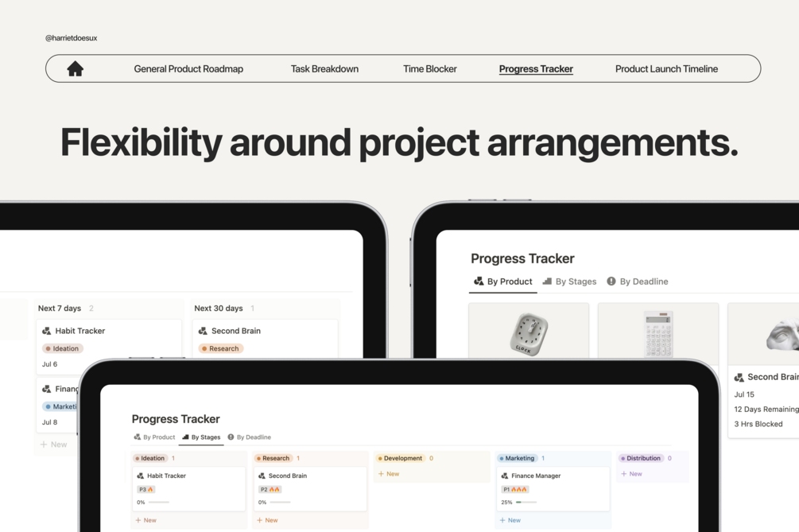Image resolution: width=799 pixels, height=532 pixels.
Task: Click the 'Jul 15' date on Second Brain card
Action: point(744,394)
